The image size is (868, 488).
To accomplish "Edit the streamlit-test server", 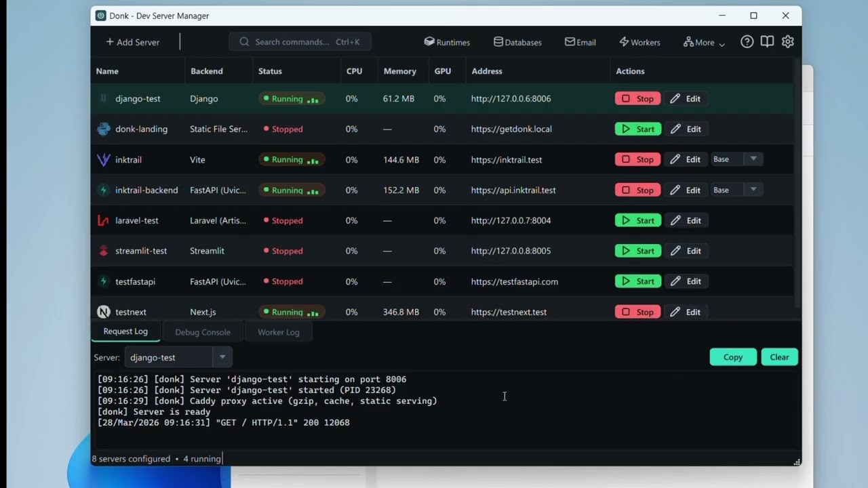I will (x=686, y=251).
